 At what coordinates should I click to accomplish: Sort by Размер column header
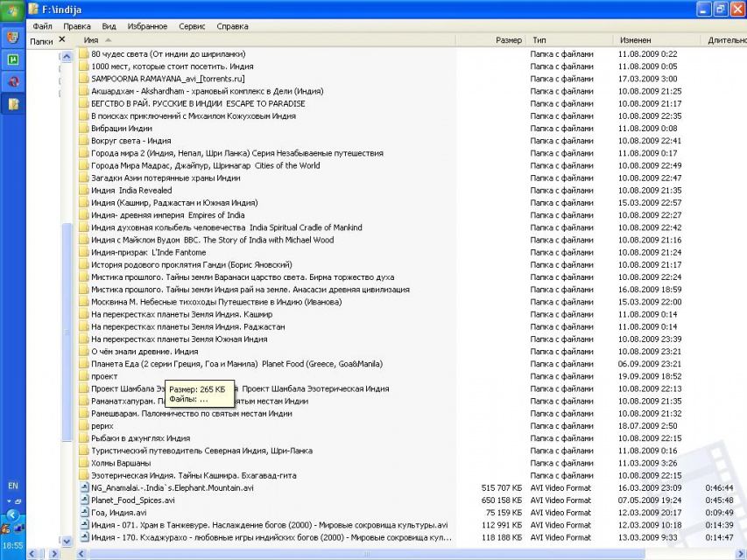(x=508, y=40)
